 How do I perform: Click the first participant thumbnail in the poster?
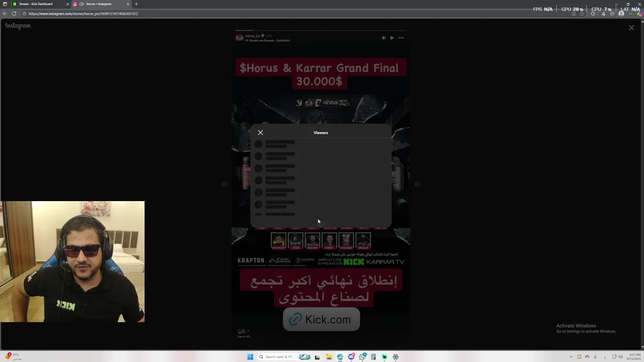tap(278, 241)
